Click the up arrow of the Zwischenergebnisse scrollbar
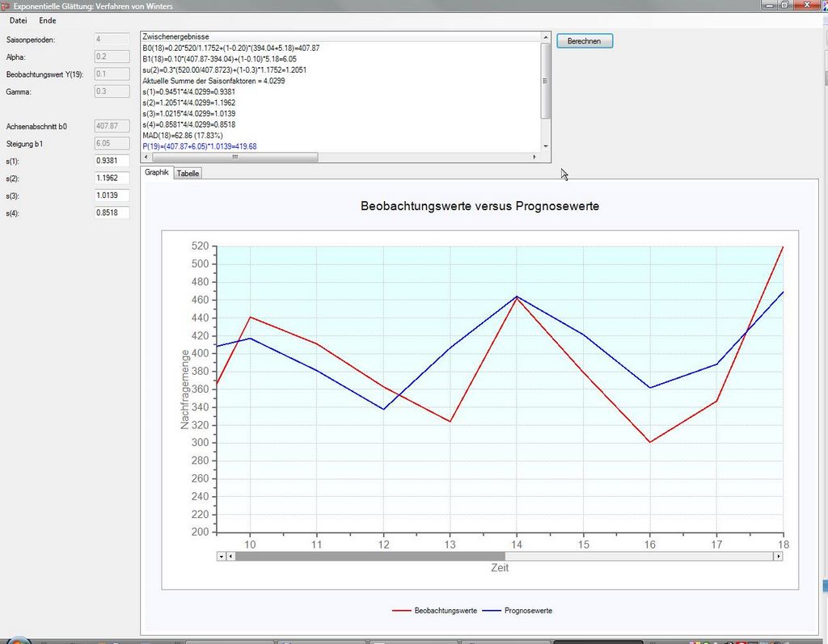This screenshot has width=828, height=644. pyautogui.click(x=545, y=37)
